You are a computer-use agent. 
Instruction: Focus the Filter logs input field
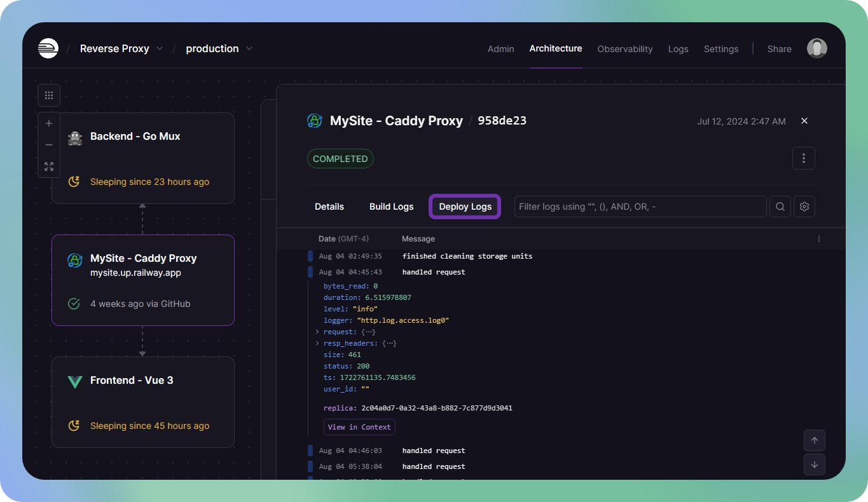pyautogui.click(x=640, y=207)
